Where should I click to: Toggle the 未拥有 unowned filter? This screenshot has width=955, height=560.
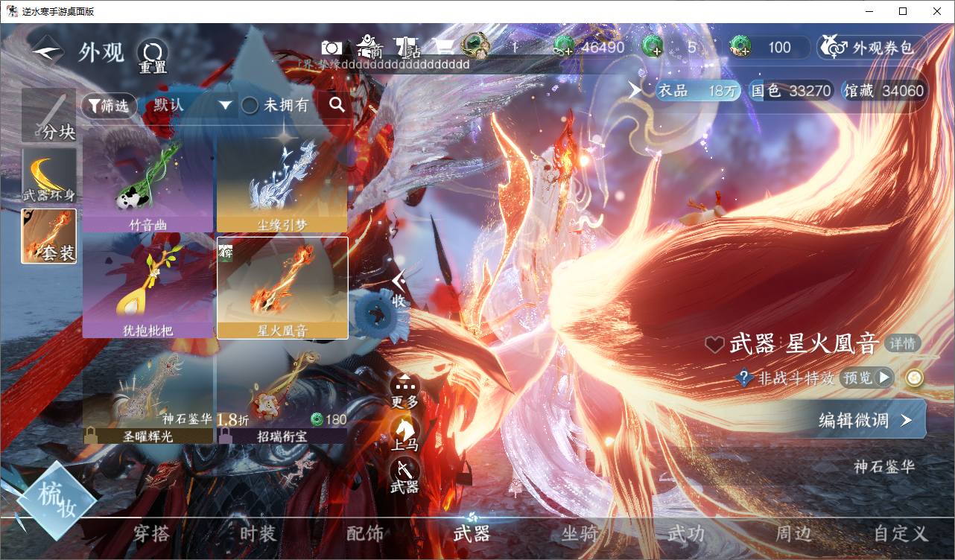250,106
